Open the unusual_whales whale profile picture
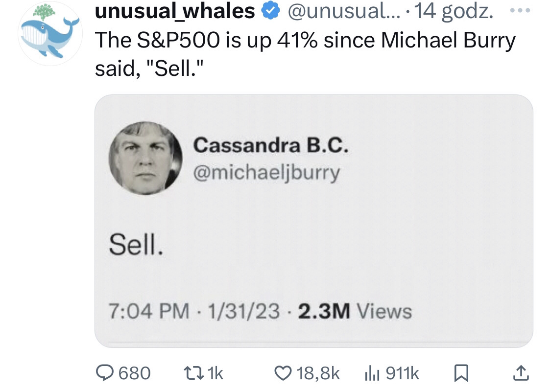 point(49,34)
